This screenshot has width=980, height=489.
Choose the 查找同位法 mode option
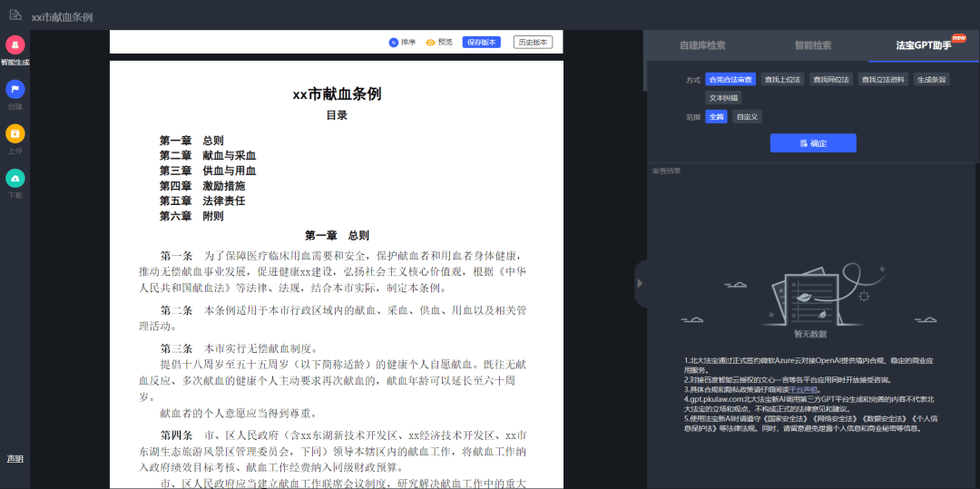(831, 79)
